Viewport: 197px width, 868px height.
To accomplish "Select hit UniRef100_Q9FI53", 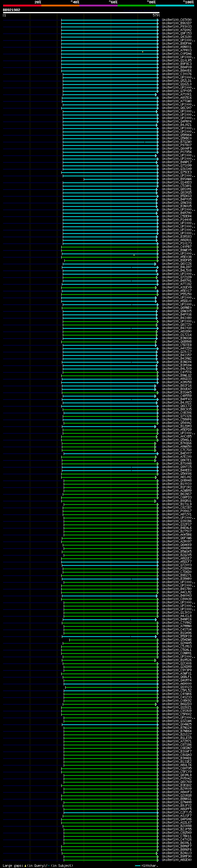I will [176, 33].
